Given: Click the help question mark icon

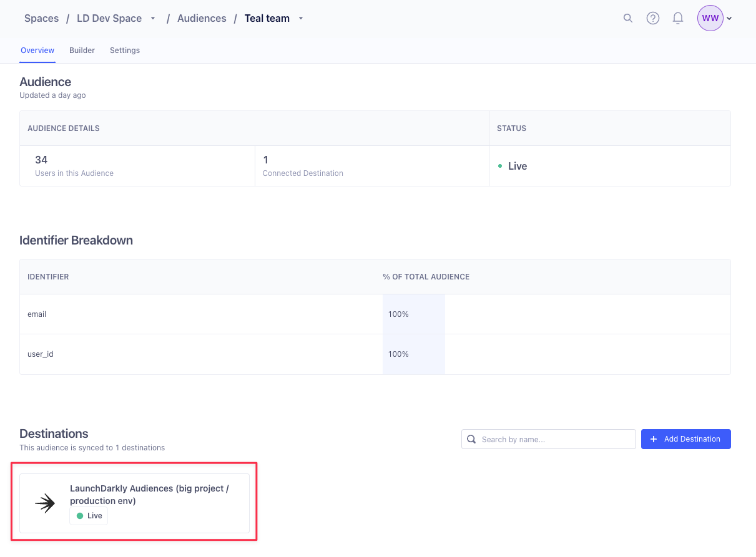Looking at the screenshot, I should [x=653, y=18].
